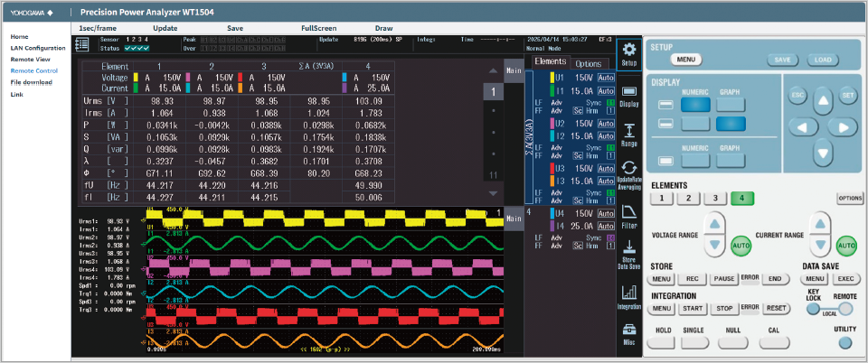
Task: Toggle the KEY LOCK switch
Action: pyautogui.click(x=813, y=310)
